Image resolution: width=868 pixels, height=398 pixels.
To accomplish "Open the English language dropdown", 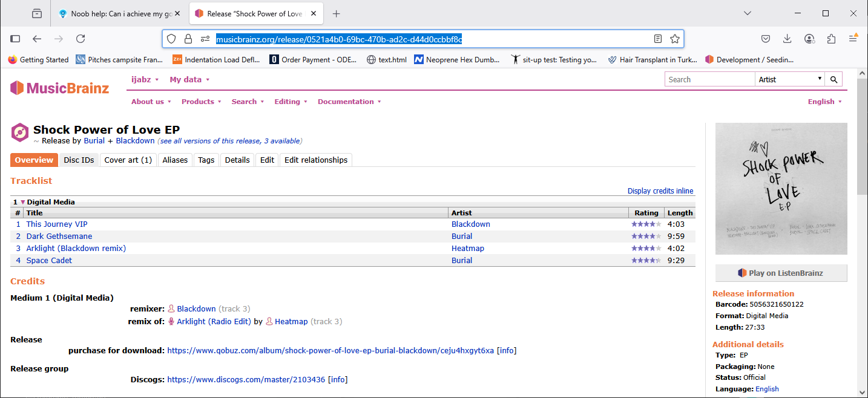I will [825, 102].
